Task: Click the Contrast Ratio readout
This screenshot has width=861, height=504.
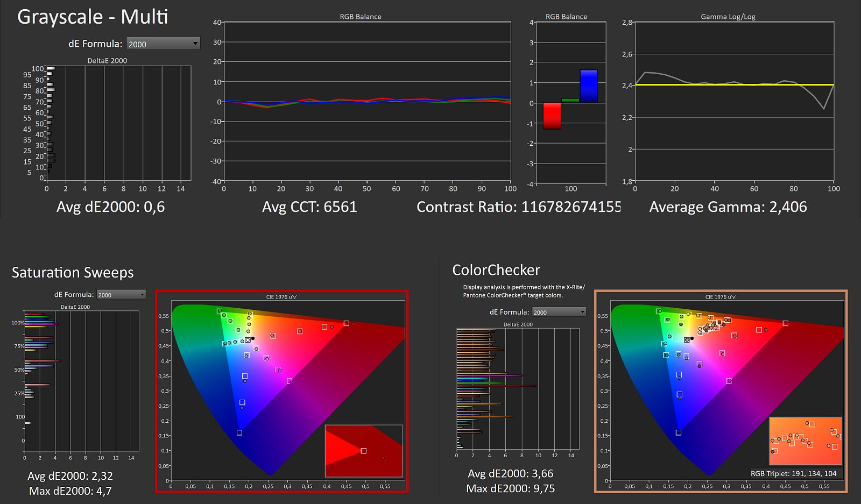Action: coord(518,207)
